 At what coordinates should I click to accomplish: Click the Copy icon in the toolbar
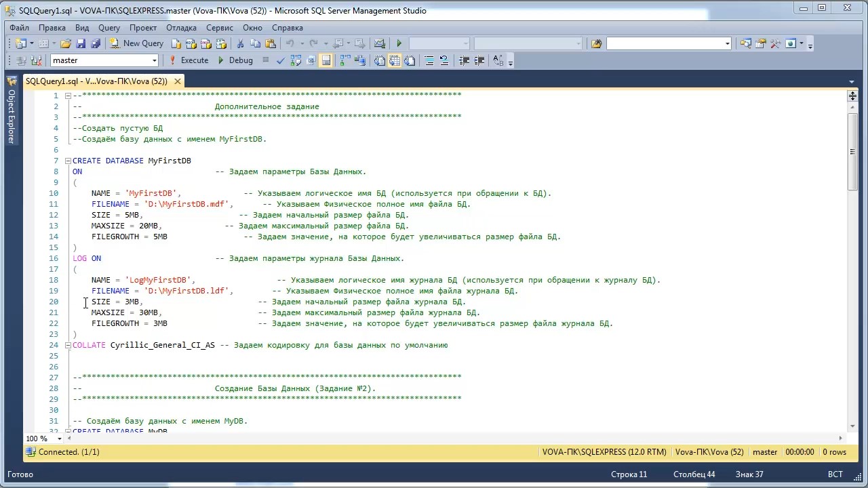point(256,43)
